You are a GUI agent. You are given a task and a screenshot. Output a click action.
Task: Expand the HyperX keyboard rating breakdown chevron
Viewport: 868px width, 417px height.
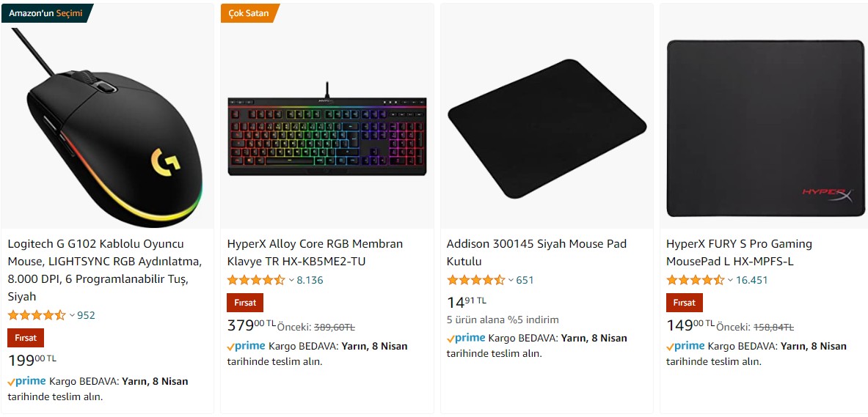pyautogui.click(x=291, y=280)
